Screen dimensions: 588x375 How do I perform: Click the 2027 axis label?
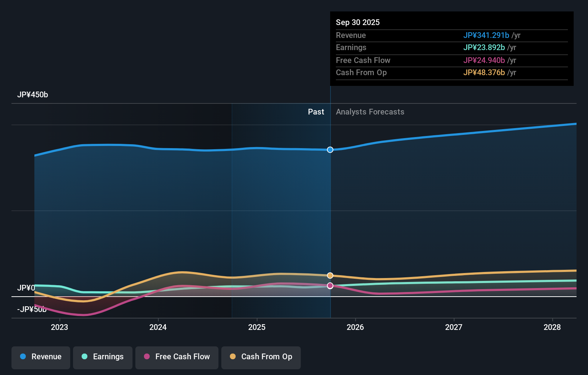(x=454, y=327)
